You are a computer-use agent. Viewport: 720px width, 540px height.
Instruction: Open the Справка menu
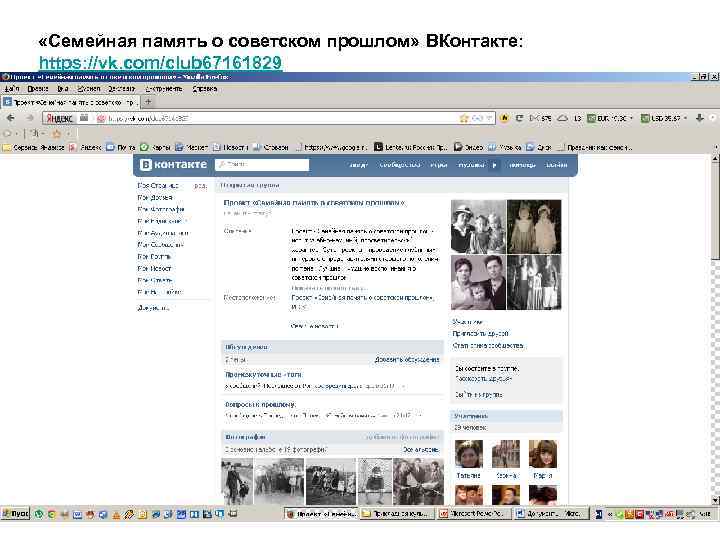coord(204,89)
